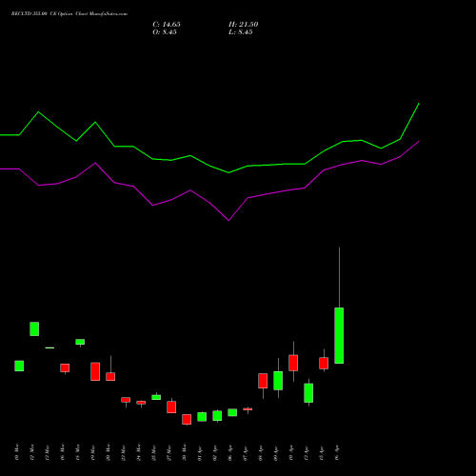Select the red candle above 30 Mar

[x=187, y=419]
